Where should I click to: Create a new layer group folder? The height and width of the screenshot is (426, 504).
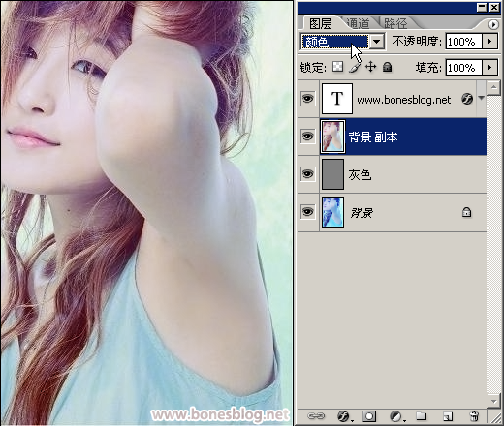click(422, 416)
